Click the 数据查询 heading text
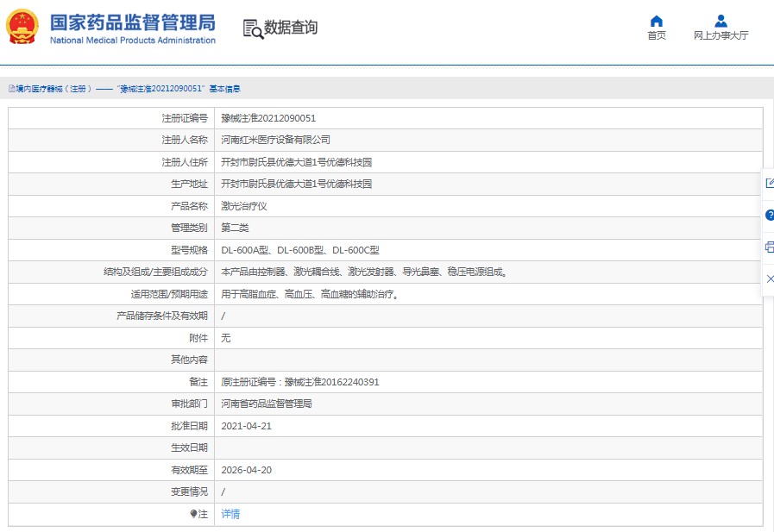 pos(291,28)
